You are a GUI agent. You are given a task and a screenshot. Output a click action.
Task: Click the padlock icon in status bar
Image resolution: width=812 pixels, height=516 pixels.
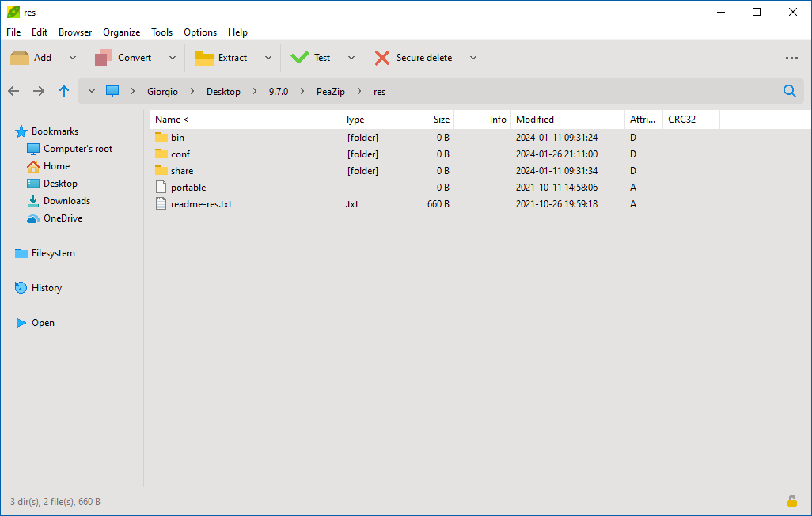point(791,501)
